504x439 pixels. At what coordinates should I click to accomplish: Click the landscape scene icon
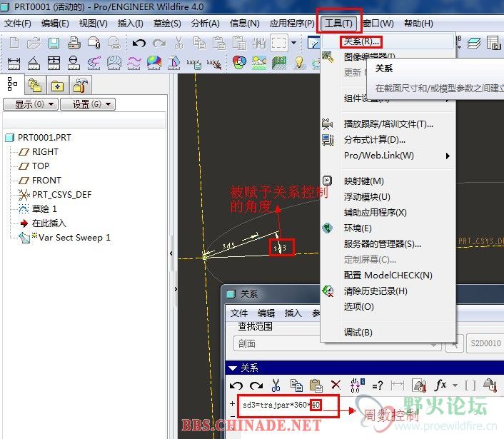259,63
